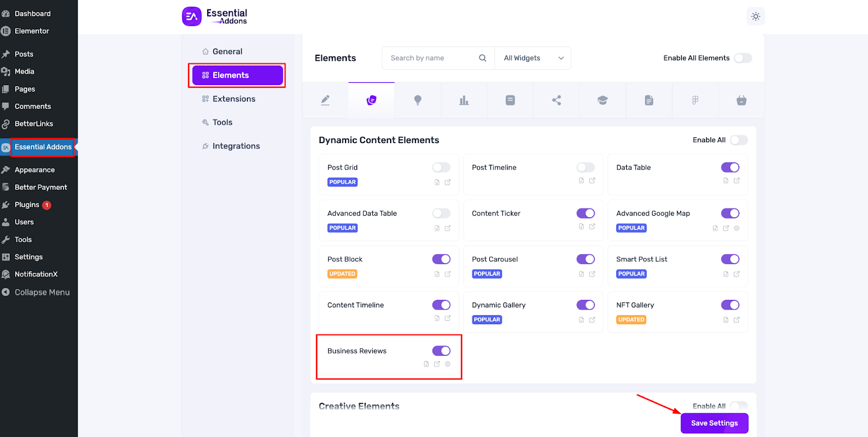Expand the All Widgets dropdown
Screen dimensions: 868x437
533,58
